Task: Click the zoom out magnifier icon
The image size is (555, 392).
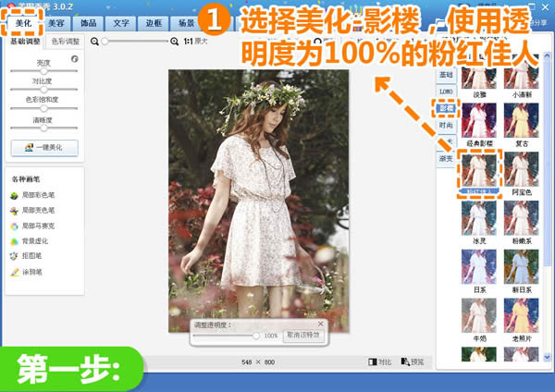Action: pyautogui.click(x=94, y=42)
